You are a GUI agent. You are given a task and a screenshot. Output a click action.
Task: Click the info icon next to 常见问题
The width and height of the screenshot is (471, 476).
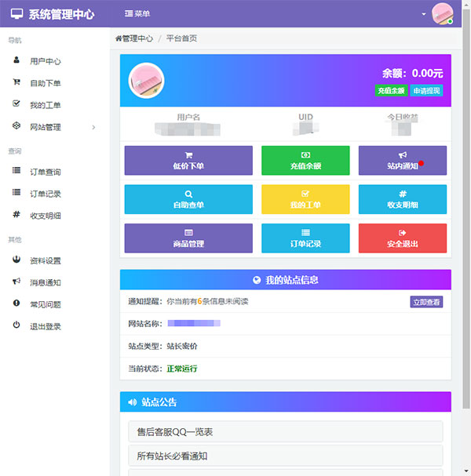pyautogui.click(x=16, y=303)
